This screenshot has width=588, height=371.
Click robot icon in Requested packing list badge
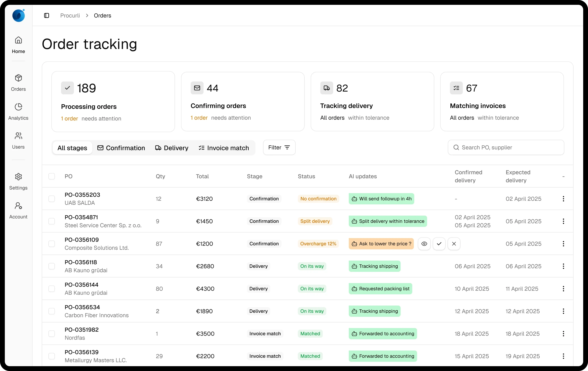[354, 289]
